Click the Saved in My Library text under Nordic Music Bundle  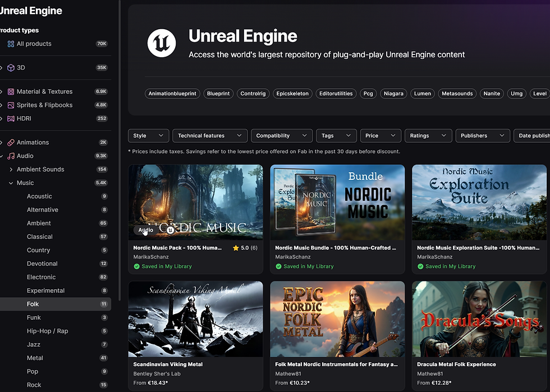pos(308,266)
